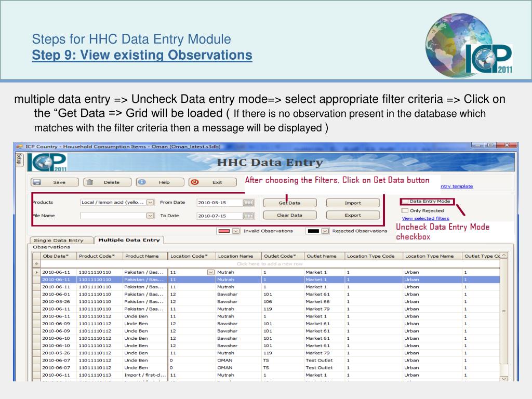Open the From Date calendar picker icon
Screen dimensions: 532x399
[248, 203]
